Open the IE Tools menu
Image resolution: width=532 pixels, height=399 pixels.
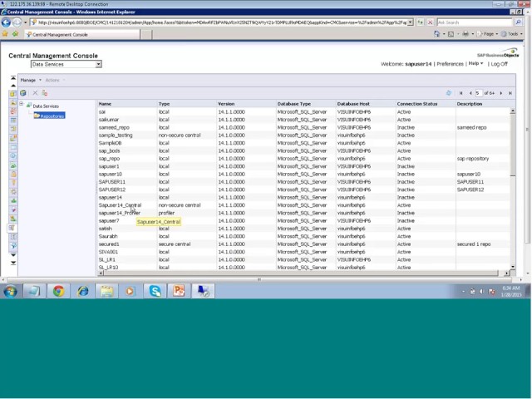pos(512,34)
